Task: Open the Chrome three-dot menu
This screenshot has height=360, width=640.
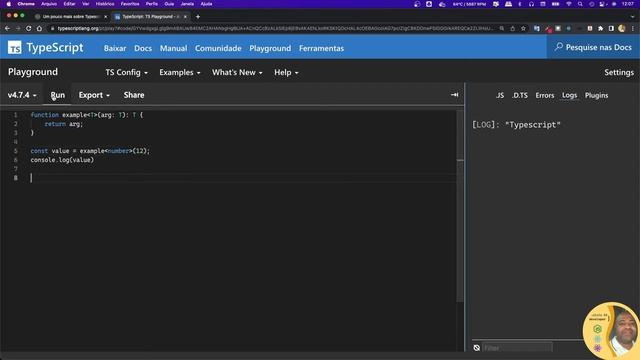Action: tap(633, 29)
